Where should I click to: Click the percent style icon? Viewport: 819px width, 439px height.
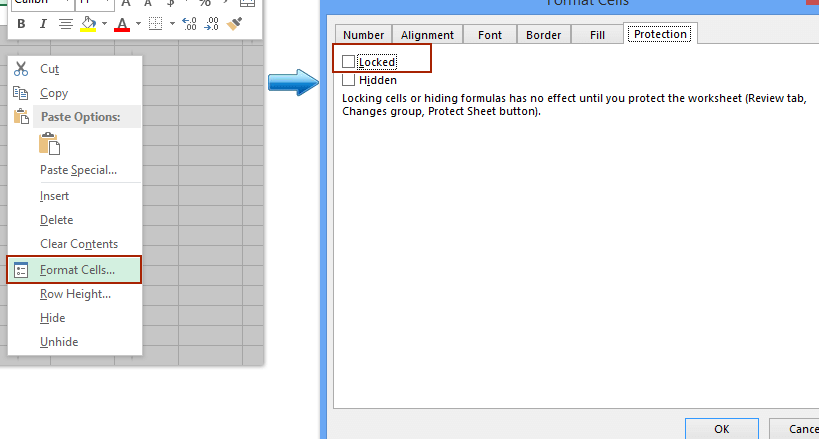click(205, 3)
